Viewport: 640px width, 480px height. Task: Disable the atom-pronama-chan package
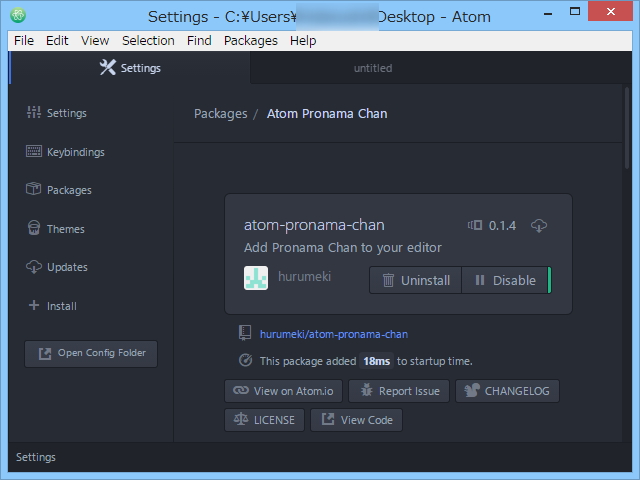point(505,280)
